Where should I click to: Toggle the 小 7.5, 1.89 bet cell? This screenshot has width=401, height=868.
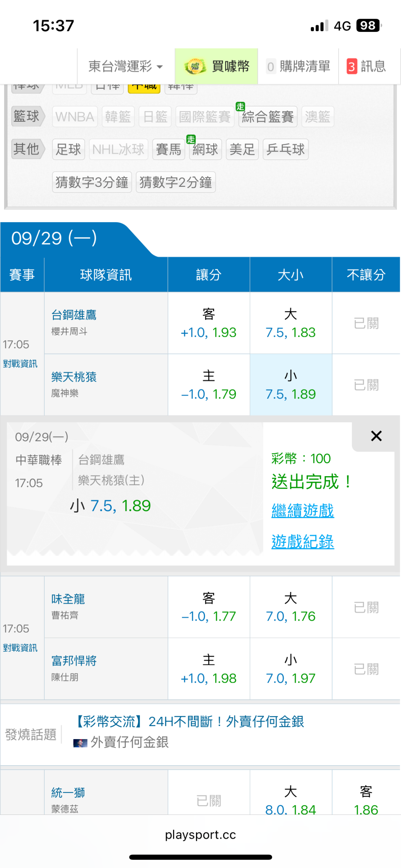click(x=291, y=385)
